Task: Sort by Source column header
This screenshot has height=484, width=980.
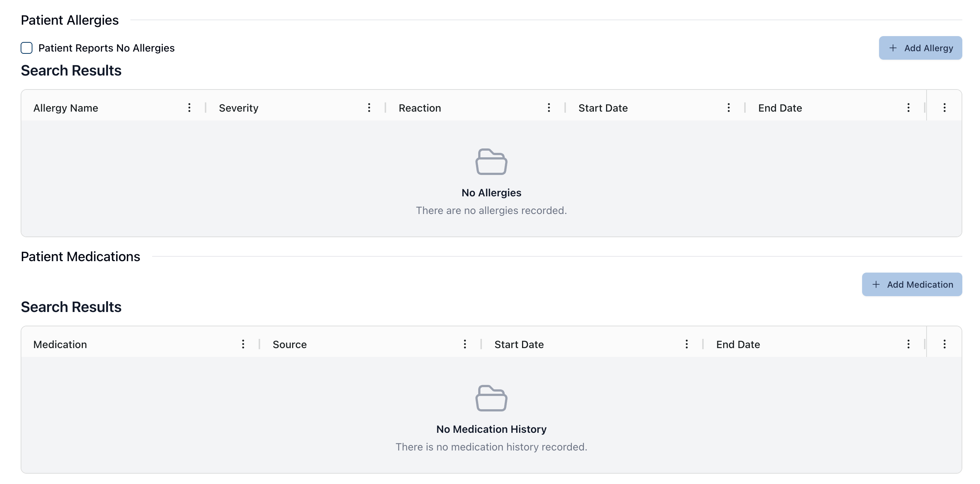Action: [290, 344]
